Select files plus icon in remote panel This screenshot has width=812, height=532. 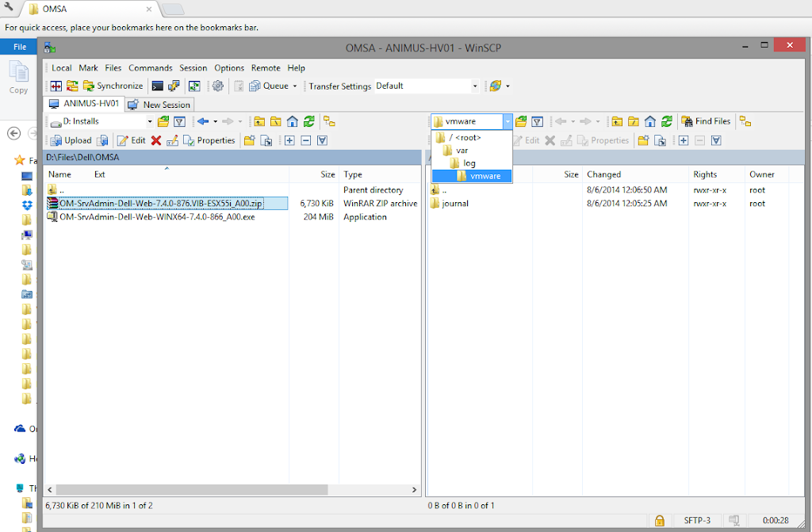pos(684,140)
